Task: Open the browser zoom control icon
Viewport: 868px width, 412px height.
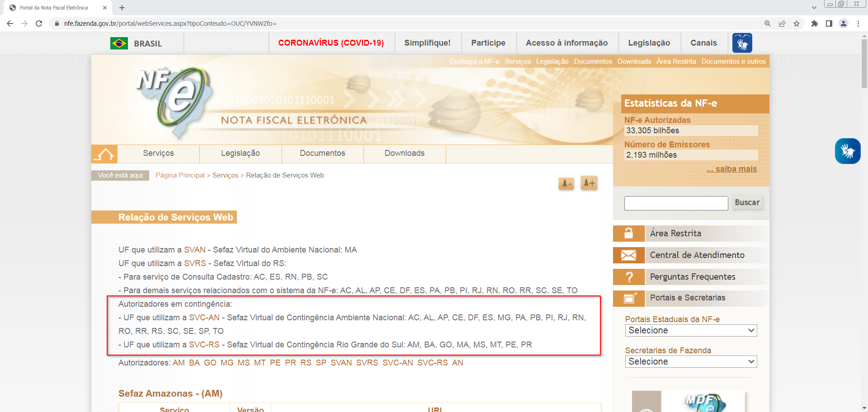Action: tap(768, 23)
